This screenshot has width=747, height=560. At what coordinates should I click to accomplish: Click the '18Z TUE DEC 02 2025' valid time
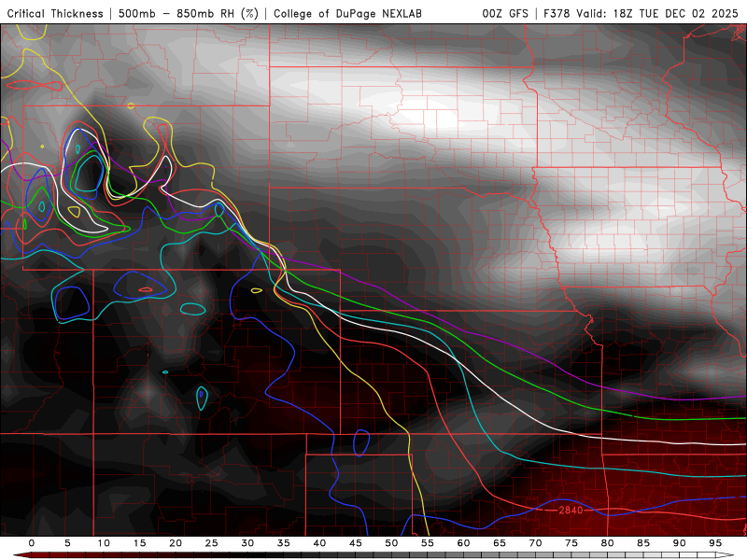click(675, 14)
